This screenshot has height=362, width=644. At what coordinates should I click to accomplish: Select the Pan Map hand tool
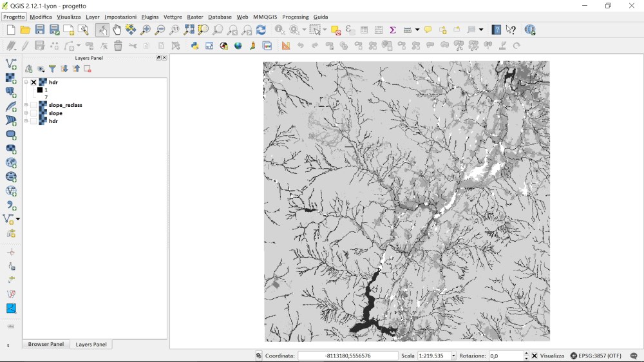click(x=117, y=30)
